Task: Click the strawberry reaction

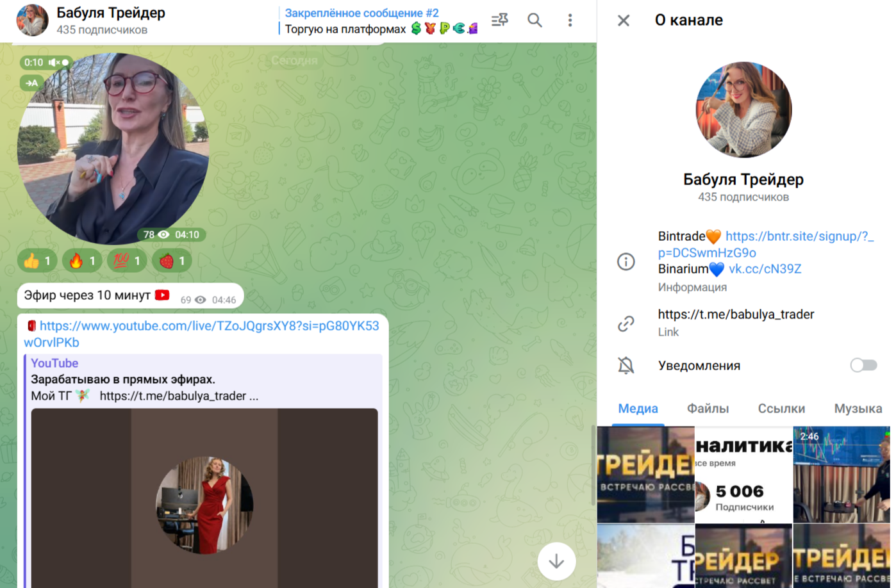Action: [172, 261]
